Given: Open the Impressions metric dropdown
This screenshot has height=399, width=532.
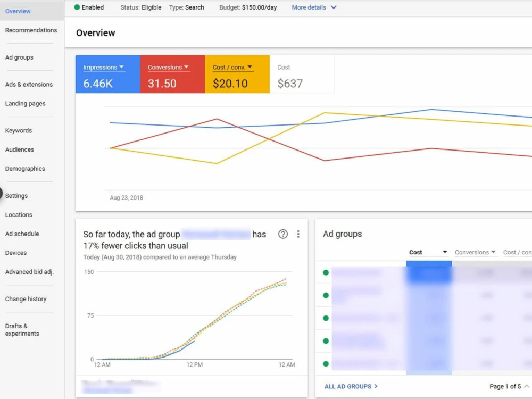Looking at the screenshot, I should [104, 67].
